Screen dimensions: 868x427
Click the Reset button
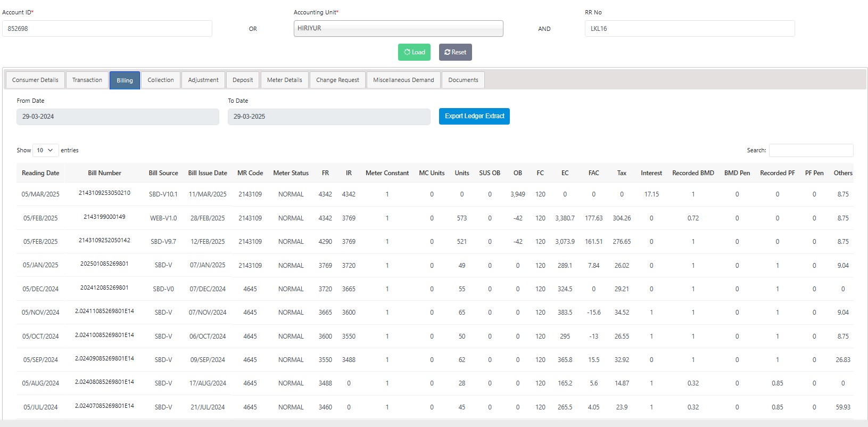(x=455, y=52)
